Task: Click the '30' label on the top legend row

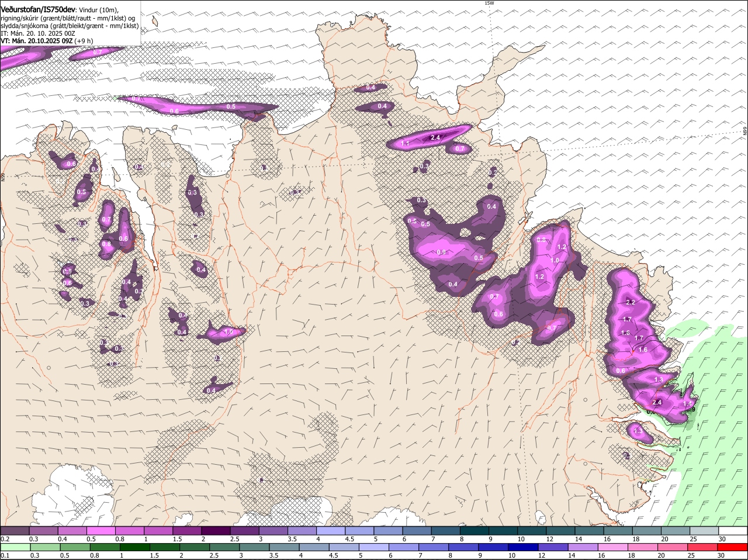Action: tap(722, 538)
